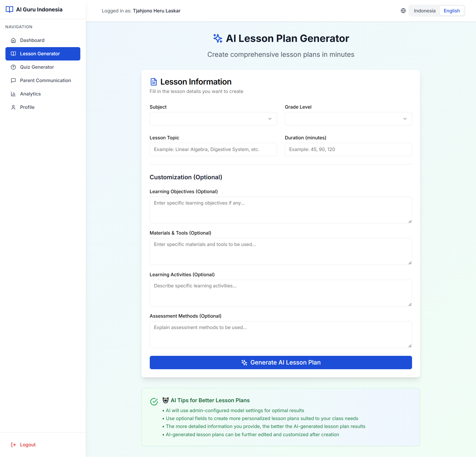476x457 pixels.
Task: Open the Quiz Generator page
Action: click(x=37, y=67)
